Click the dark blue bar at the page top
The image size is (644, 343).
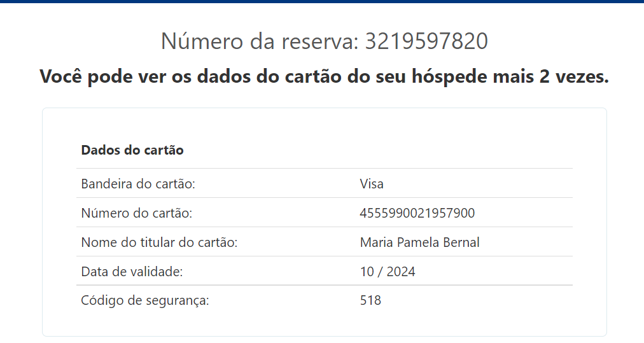322,1
